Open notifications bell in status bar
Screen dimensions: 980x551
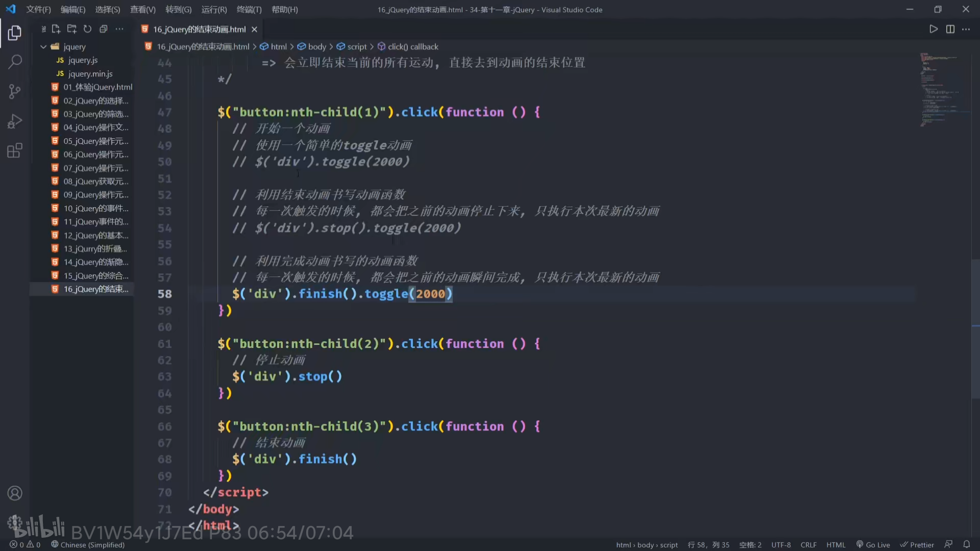pos(966,544)
